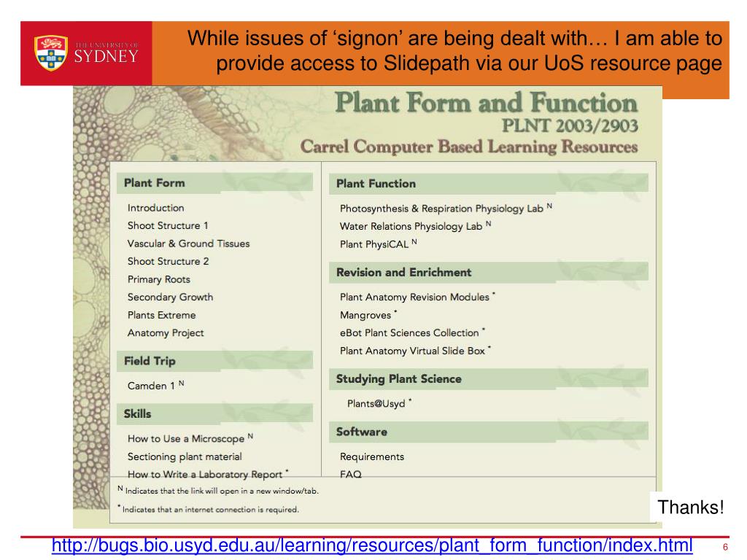
Task: Open eBot Plant Sciences Collection
Action: pos(413,332)
